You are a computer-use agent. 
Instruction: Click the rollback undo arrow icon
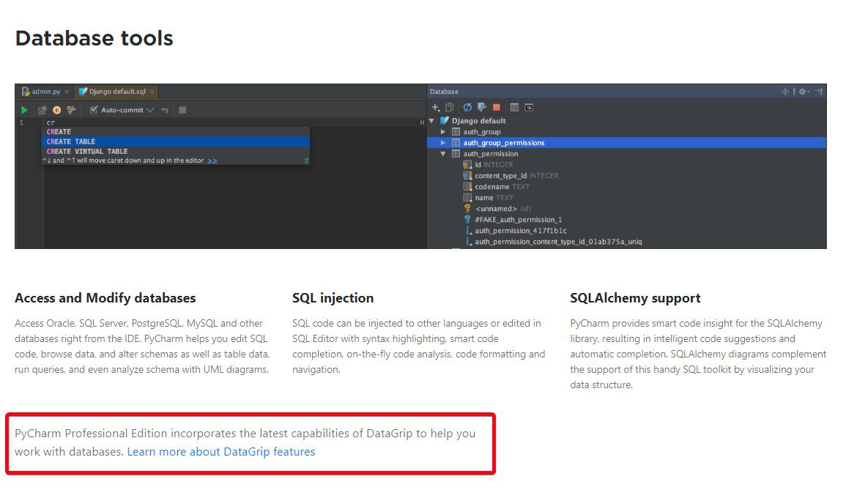click(164, 110)
